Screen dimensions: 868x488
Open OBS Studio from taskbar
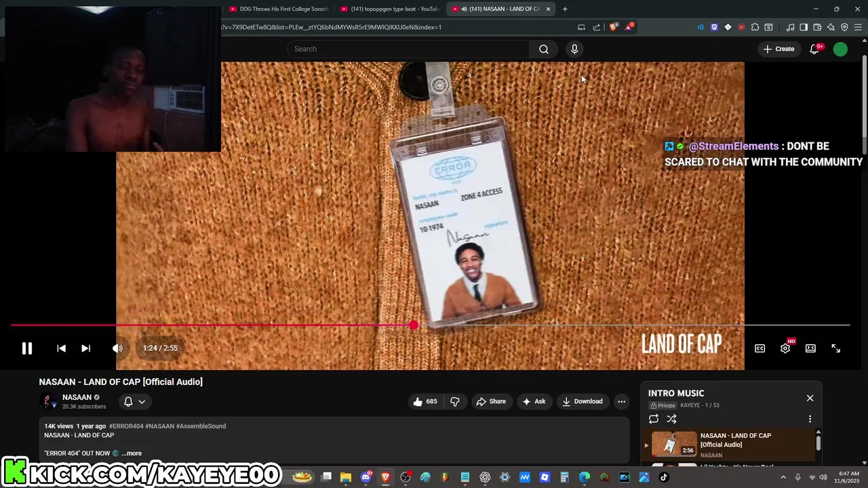[x=406, y=477]
